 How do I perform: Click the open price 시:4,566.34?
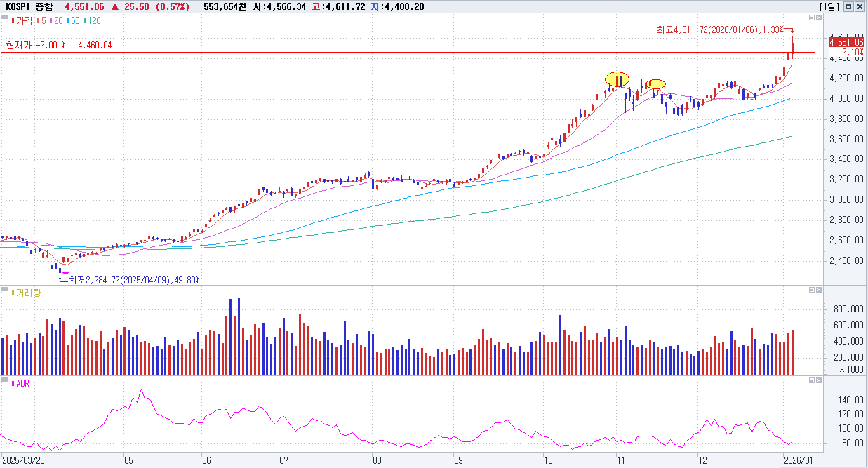point(279,6)
